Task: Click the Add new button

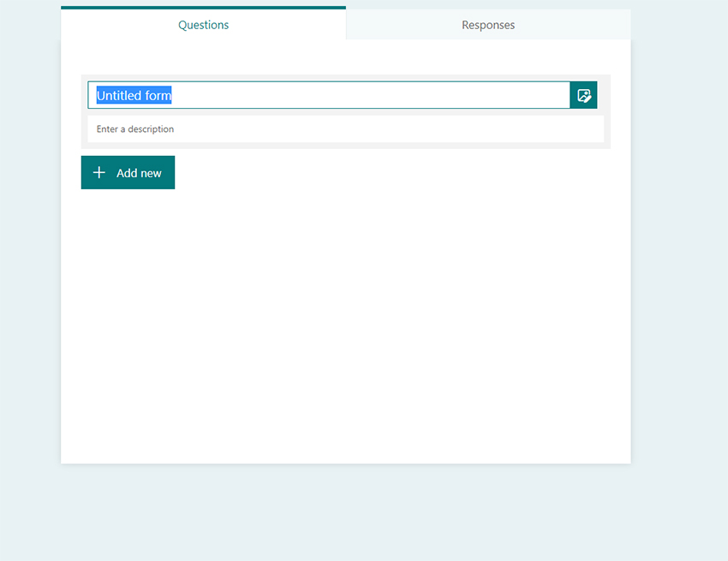Action: [128, 173]
